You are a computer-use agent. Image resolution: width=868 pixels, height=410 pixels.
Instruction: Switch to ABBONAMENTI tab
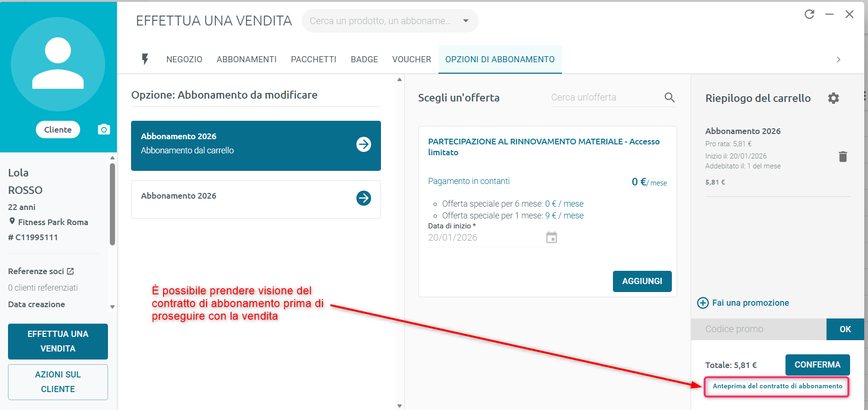coord(247,59)
